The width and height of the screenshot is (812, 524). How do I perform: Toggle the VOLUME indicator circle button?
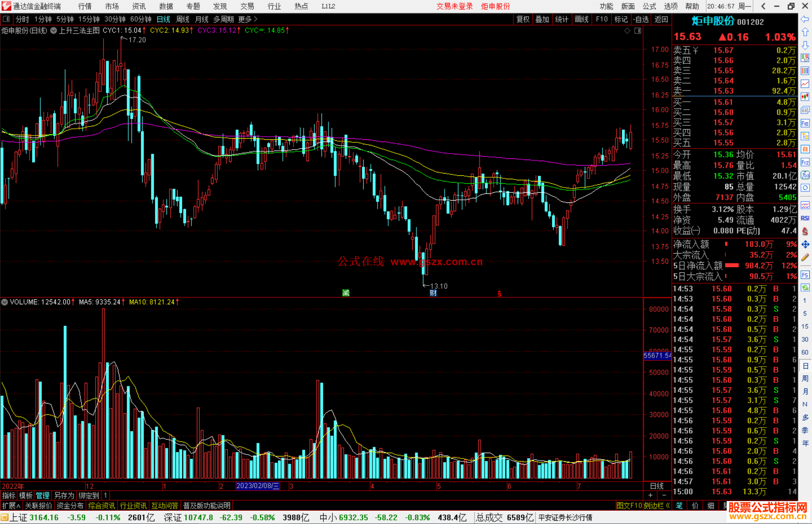click(5, 302)
